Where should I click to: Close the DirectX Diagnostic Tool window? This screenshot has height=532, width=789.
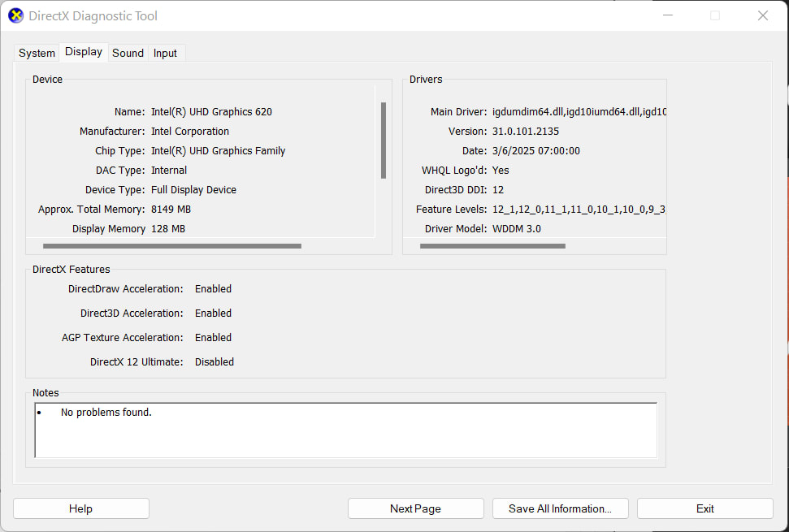coord(763,15)
